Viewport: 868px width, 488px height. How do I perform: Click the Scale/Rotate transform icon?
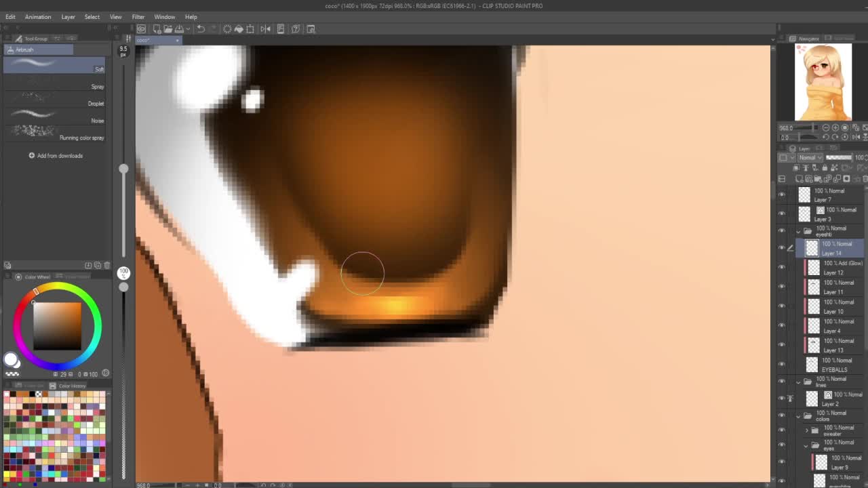pos(250,28)
